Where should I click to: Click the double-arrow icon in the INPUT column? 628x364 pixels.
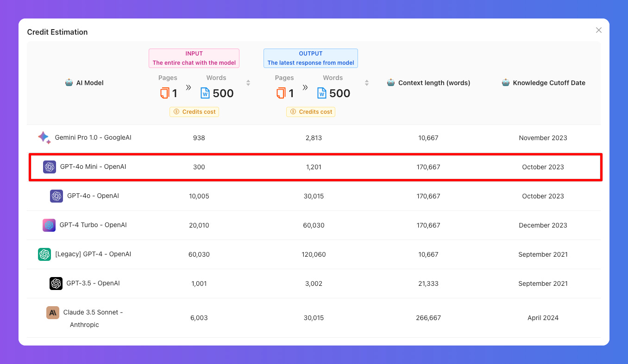pyautogui.click(x=188, y=87)
